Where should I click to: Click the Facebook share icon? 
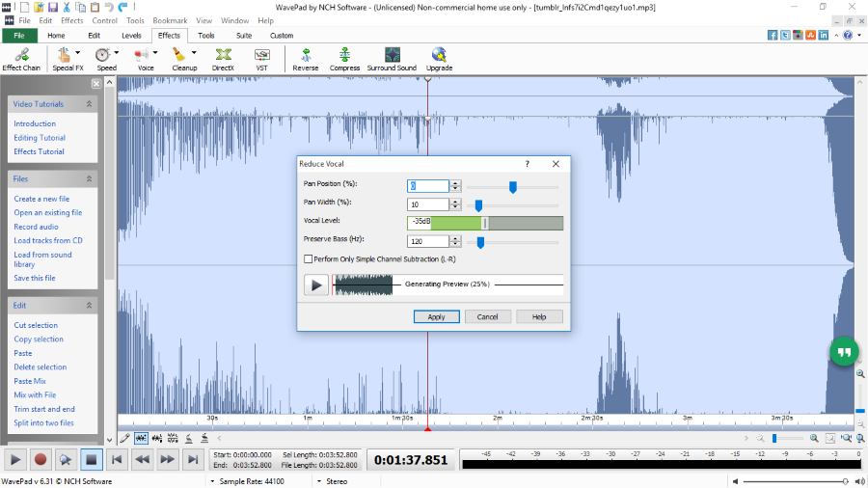coord(773,35)
